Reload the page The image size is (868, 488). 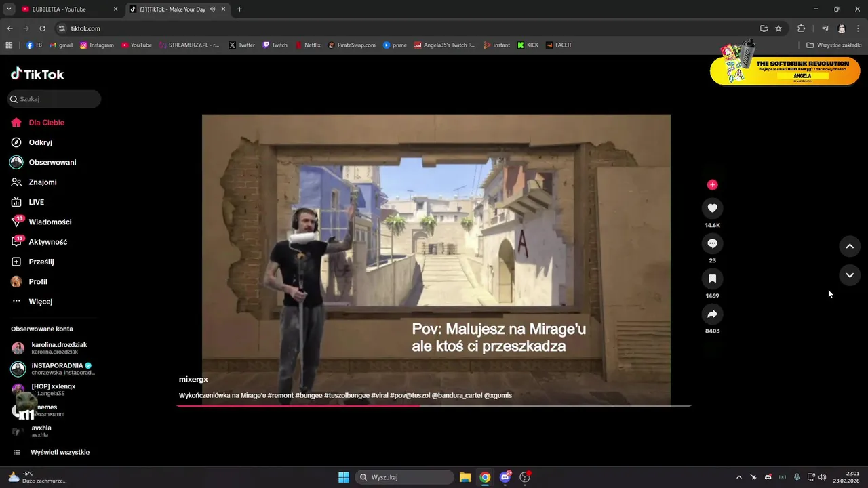point(42,28)
